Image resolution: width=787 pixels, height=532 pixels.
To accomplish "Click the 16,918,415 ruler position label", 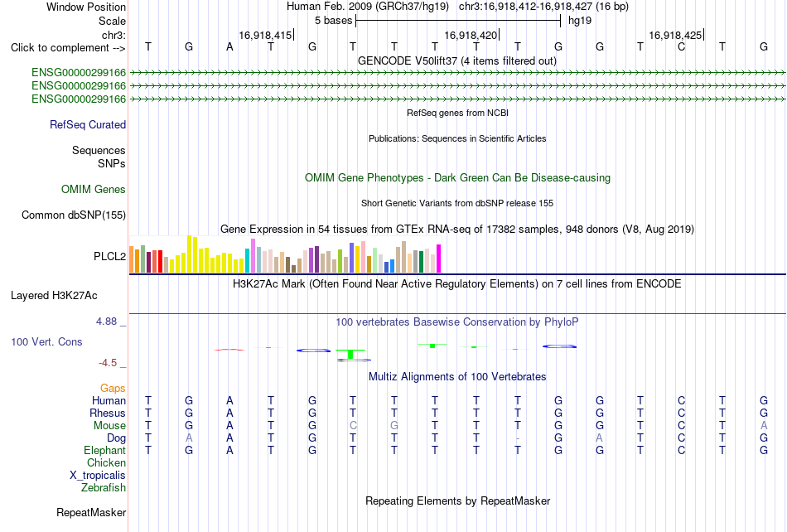I will point(265,35).
